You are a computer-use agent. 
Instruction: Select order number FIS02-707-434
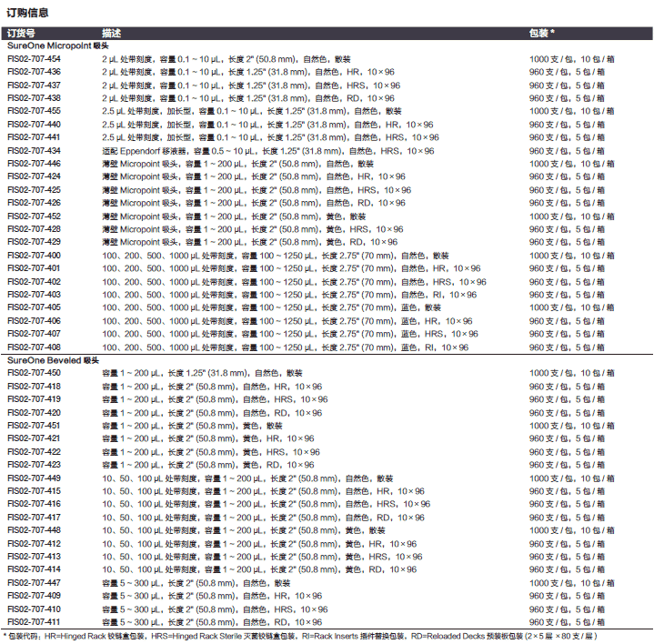pyautogui.click(x=34, y=151)
